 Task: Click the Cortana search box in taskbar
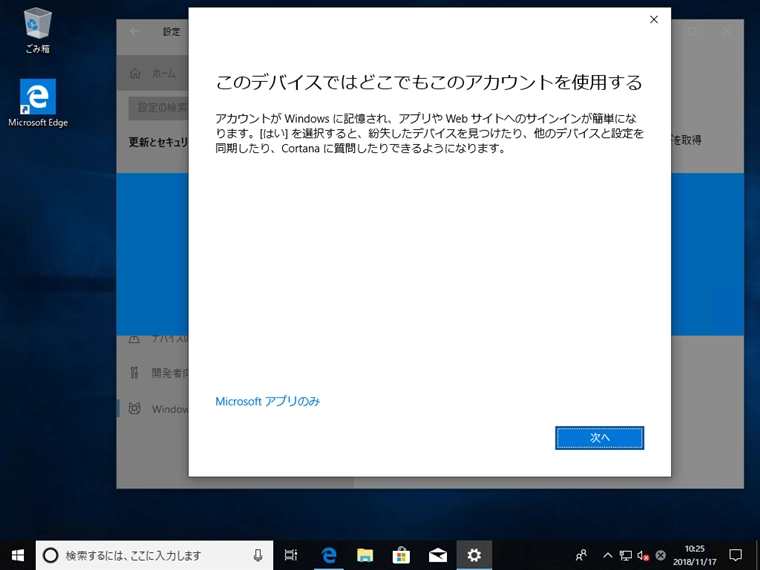pos(154,555)
